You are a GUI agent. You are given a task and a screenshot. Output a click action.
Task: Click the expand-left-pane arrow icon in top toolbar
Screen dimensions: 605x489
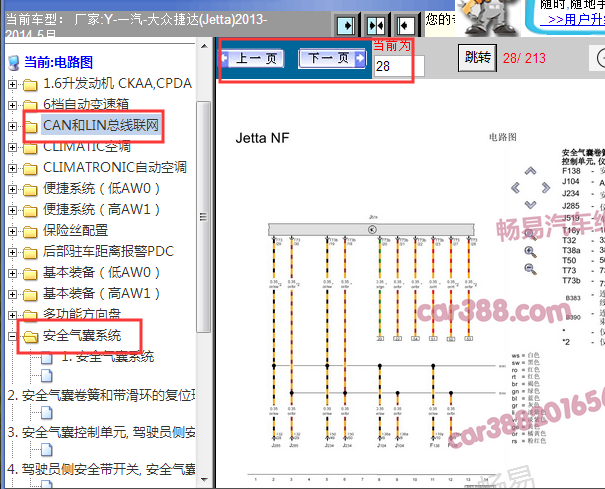[x=346, y=25]
